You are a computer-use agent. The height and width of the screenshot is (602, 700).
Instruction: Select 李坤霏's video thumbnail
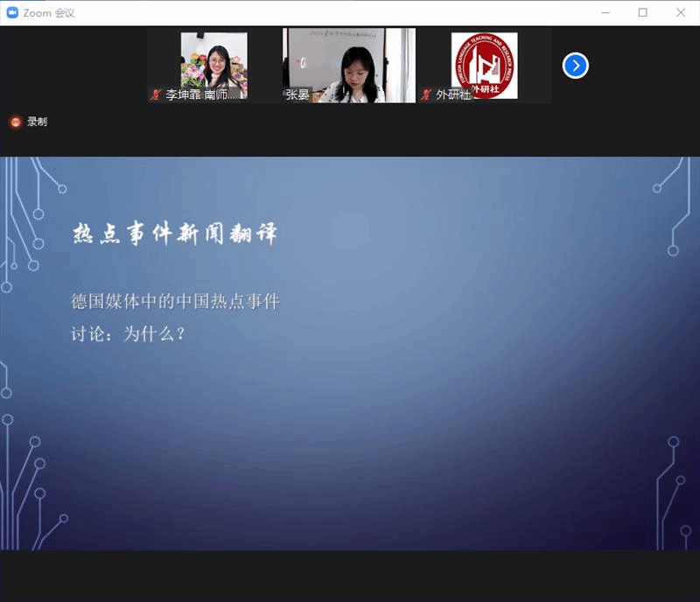coord(213,61)
